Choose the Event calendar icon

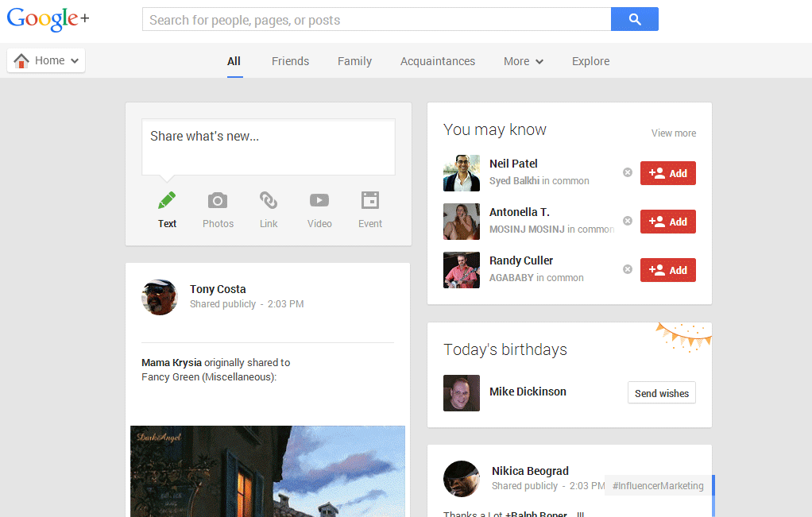pyautogui.click(x=369, y=200)
